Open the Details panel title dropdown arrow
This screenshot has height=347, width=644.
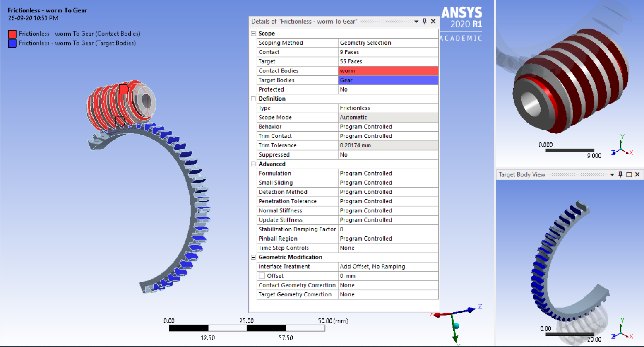point(417,21)
